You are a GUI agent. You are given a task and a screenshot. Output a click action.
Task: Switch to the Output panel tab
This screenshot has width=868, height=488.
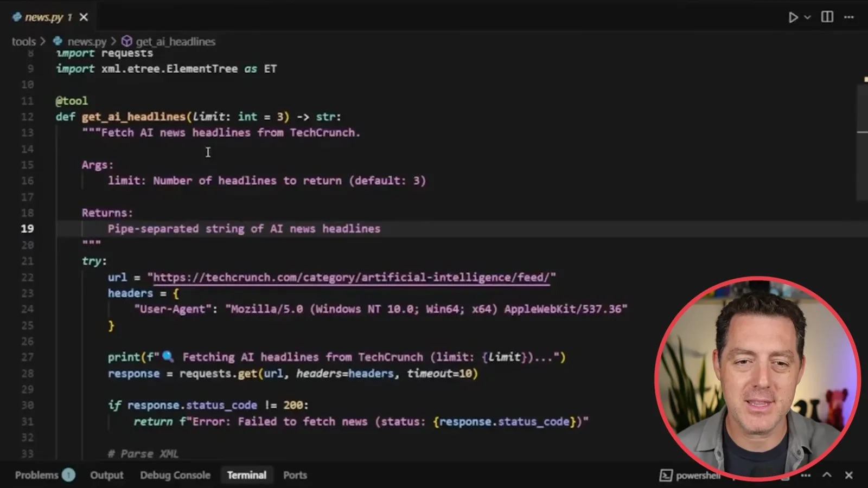107,475
